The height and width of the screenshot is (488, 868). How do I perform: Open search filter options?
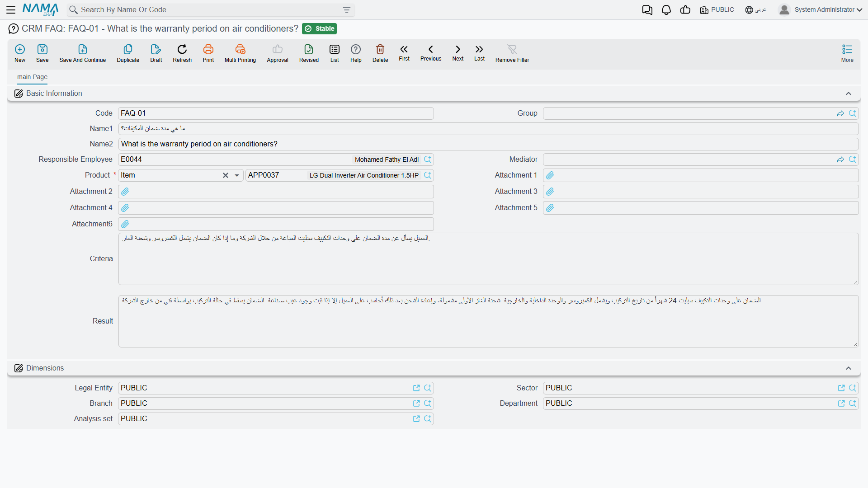(x=347, y=10)
